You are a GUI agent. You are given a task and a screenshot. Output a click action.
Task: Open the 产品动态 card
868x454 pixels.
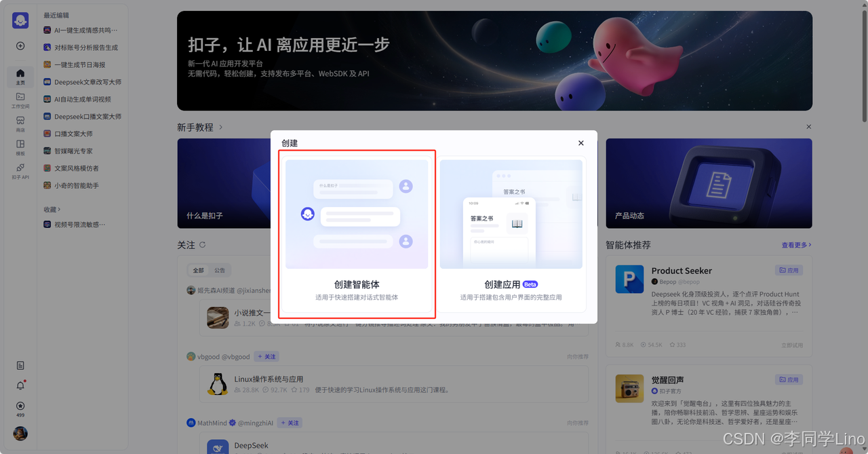pyautogui.click(x=709, y=183)
